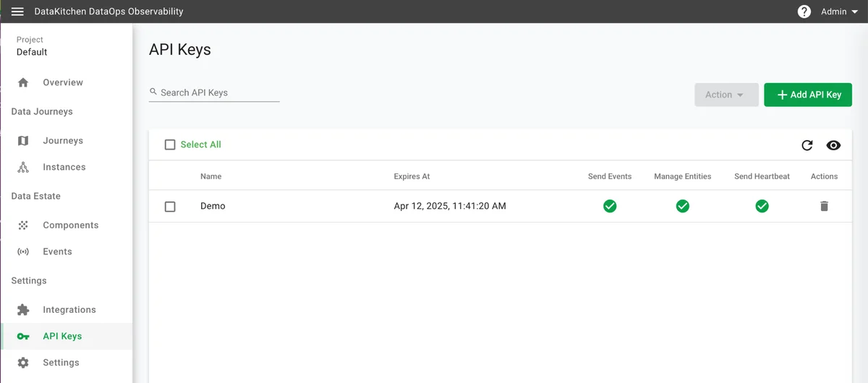
Task: Click the Demo key name
Action: [213, 206]
